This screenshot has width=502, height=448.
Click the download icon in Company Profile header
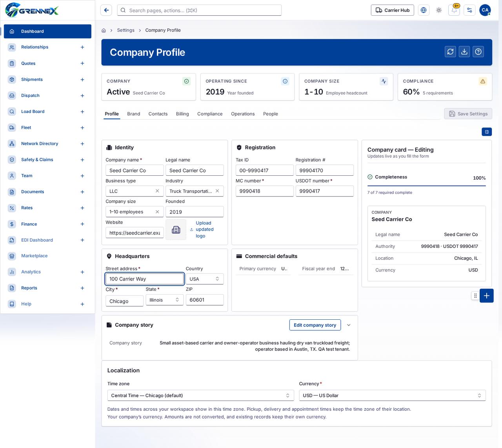(464, 51)
